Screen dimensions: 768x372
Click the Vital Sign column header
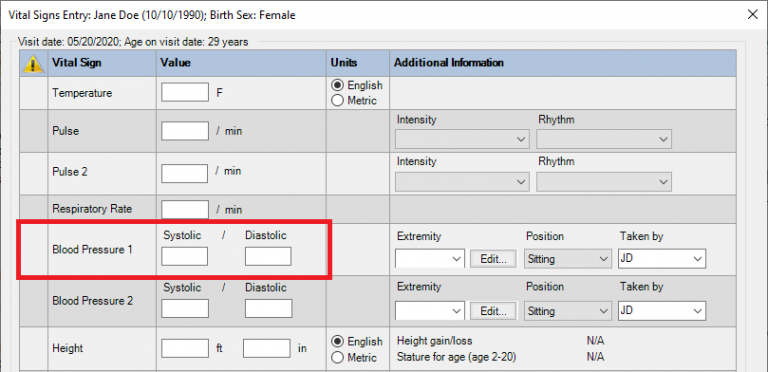(102, 63)
